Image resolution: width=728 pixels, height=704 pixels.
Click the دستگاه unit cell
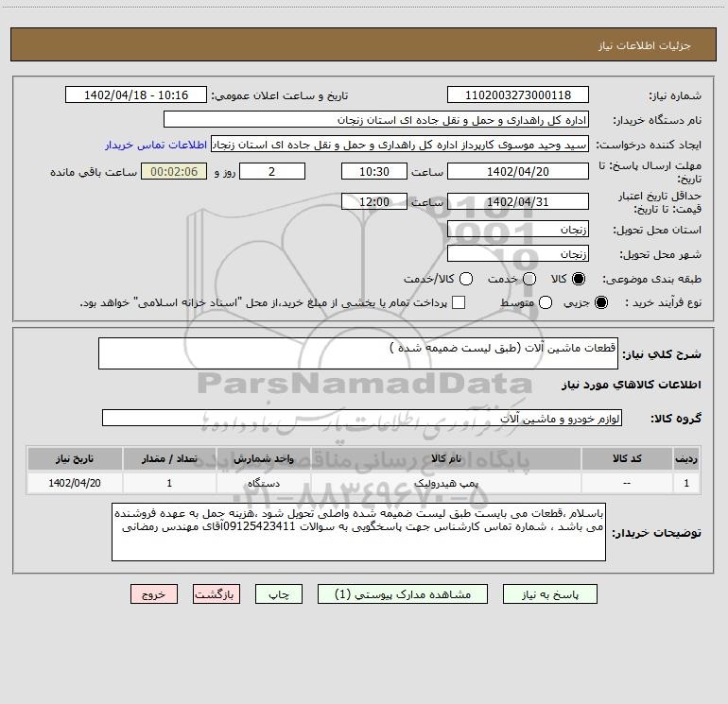coord(263,483)
